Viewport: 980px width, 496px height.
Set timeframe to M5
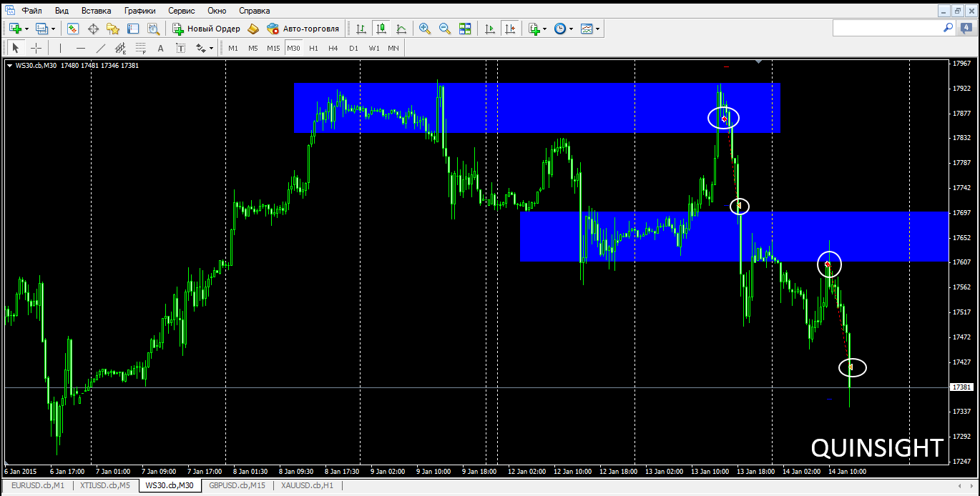coord(253,48)
